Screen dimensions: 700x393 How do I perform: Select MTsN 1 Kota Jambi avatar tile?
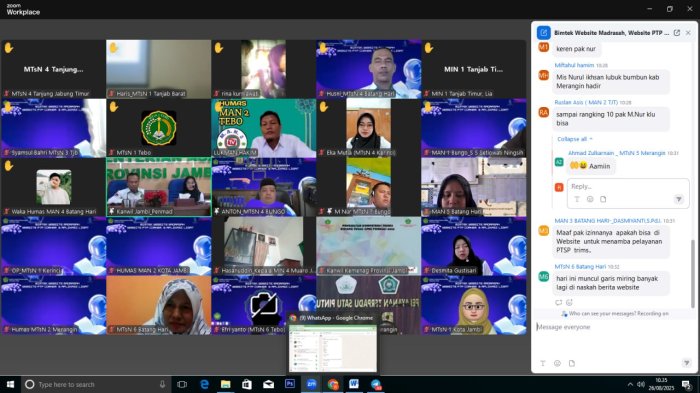474,305
